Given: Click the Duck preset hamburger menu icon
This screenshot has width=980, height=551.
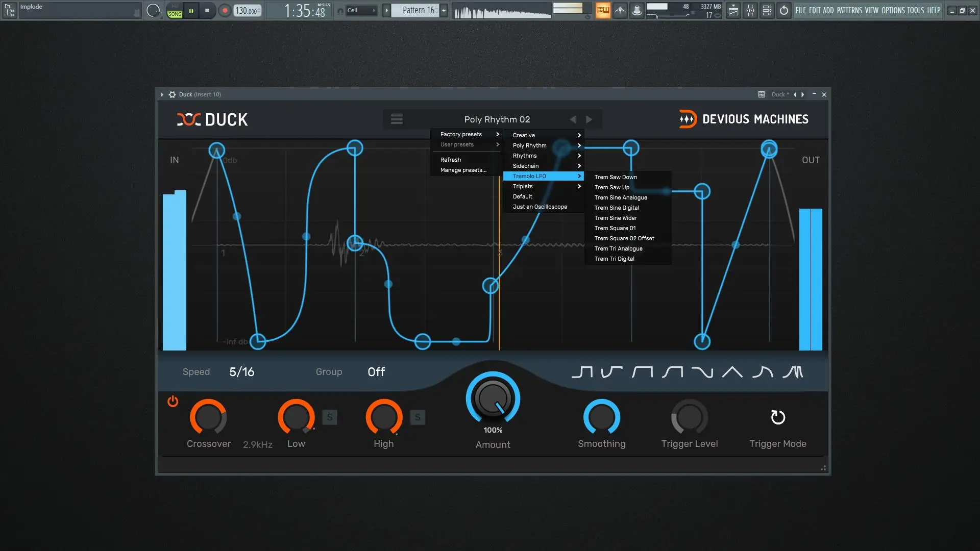Looking at the screenshot, I should tap(397, 119).
